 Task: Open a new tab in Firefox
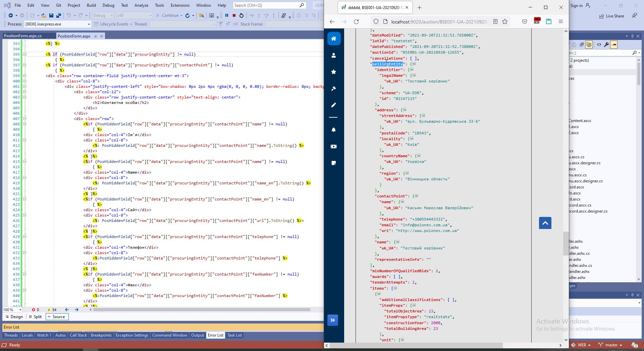click(419, 7)
